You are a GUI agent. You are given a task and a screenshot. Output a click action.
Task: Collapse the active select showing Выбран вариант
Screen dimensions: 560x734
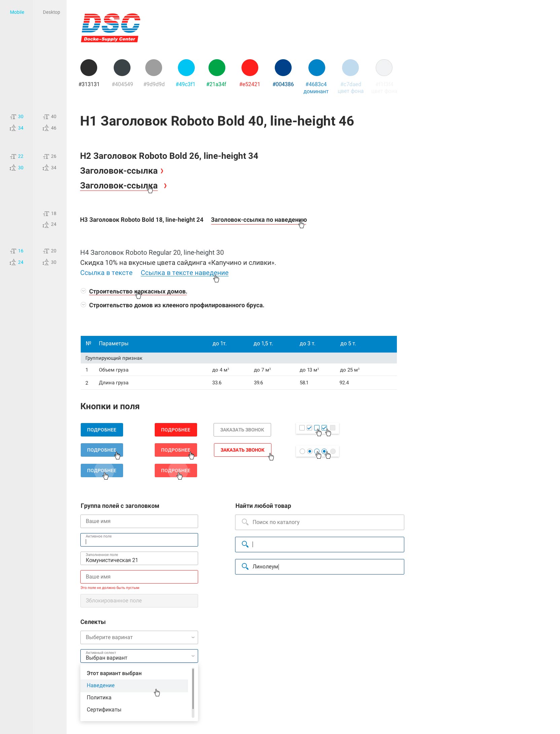(139, 656)
